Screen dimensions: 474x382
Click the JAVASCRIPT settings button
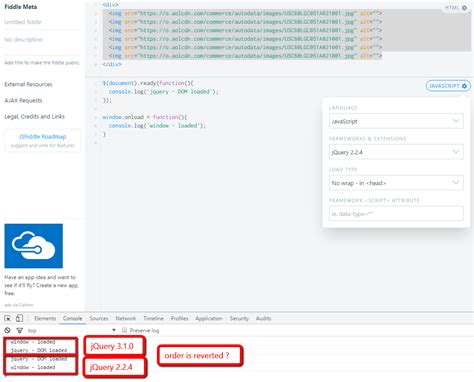(x=448, y=86)
